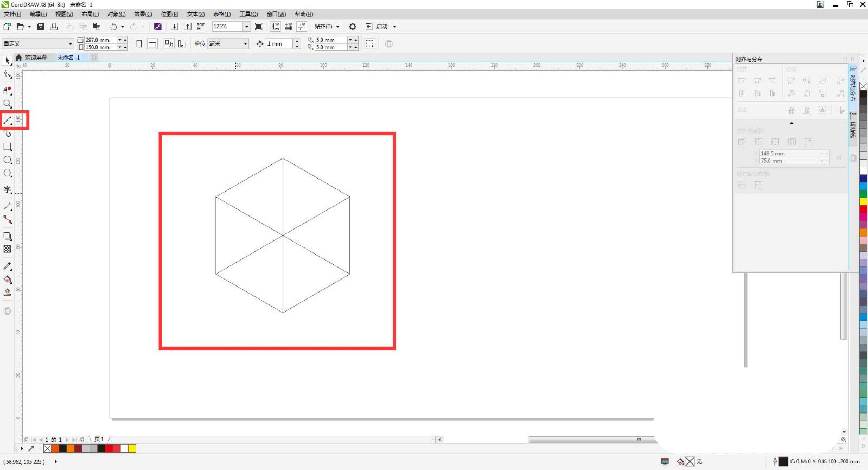The image size is (868, 470).
Task: Open the 125% zoom level dropdown
Action: [x=246, y=27]
